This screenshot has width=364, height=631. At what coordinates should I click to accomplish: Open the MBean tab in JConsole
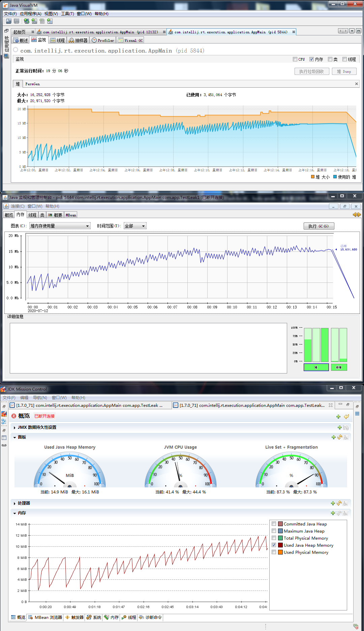pos(71,215)
